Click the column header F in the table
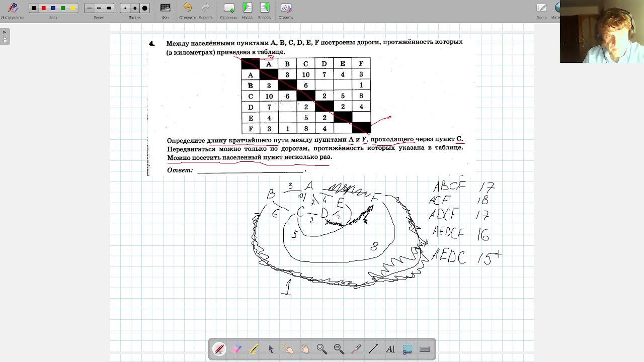Viewport: 644px width, 362px height. pyautogui.click(x=361, y=63)
